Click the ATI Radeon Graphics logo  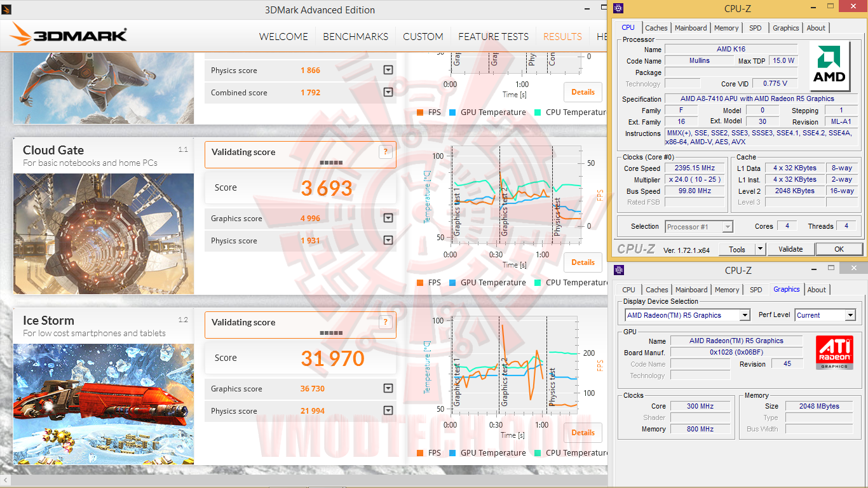click(x=834, y=353)
